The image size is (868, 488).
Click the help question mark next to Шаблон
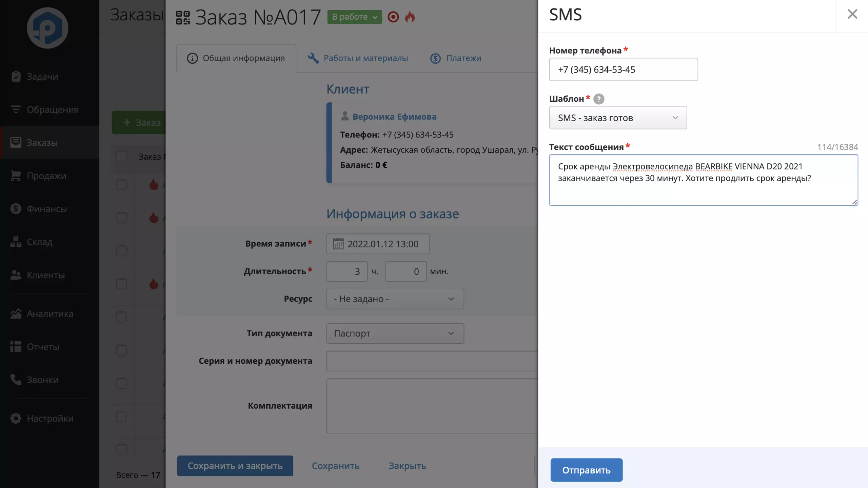coord(599,99)
